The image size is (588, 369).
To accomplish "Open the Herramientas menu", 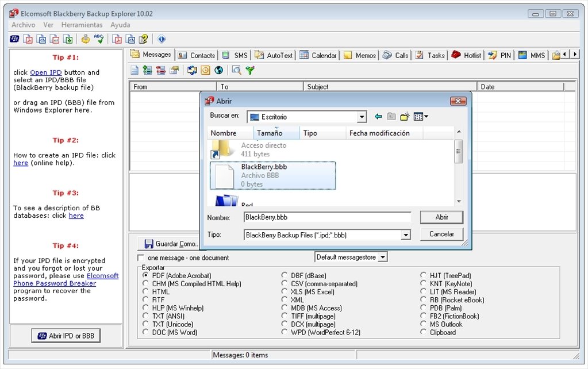I will 82,25.
